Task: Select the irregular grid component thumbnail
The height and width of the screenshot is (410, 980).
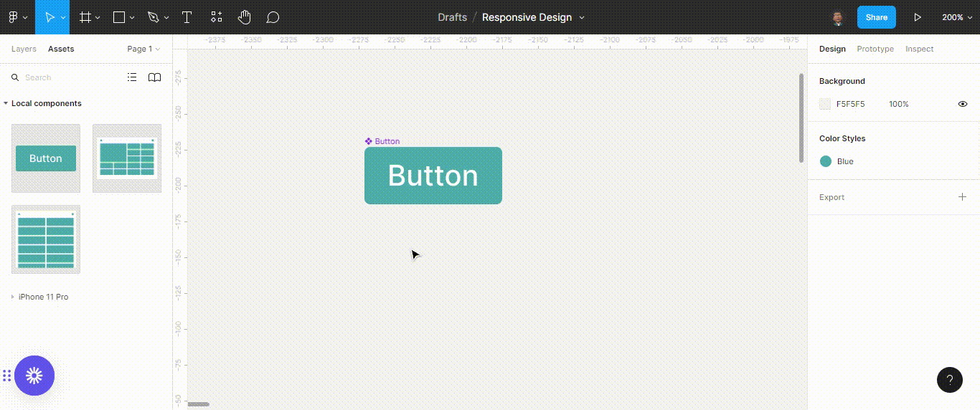Action: coord(127,158)
